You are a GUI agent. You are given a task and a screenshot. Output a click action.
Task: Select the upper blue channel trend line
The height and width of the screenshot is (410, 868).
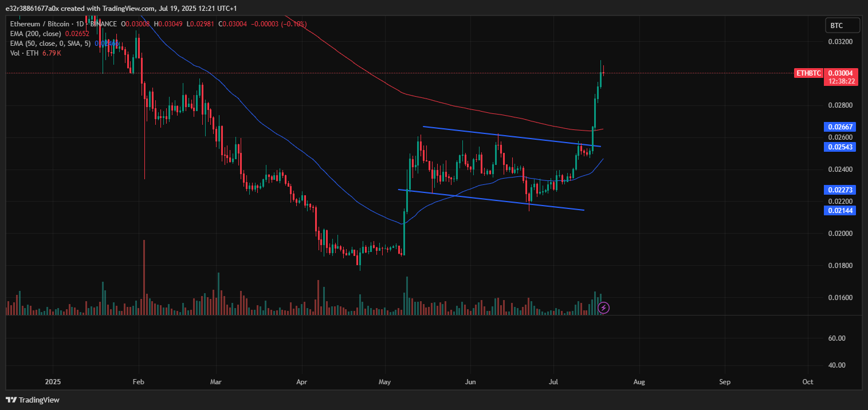point(512,136)
